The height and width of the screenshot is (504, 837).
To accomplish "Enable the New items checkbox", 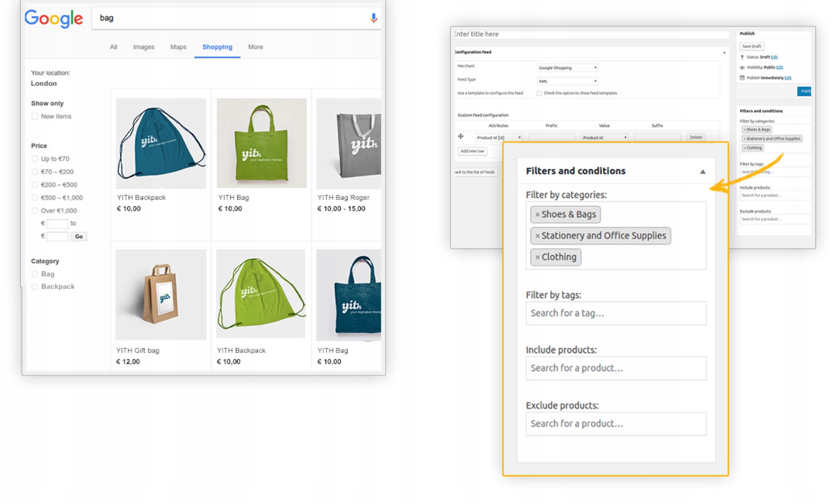I will [35, 116].
